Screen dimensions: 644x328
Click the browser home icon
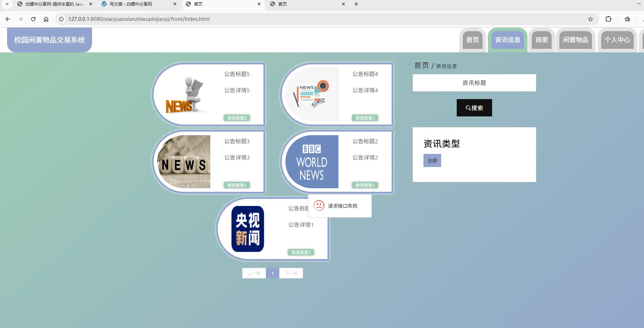click(46, 19)
